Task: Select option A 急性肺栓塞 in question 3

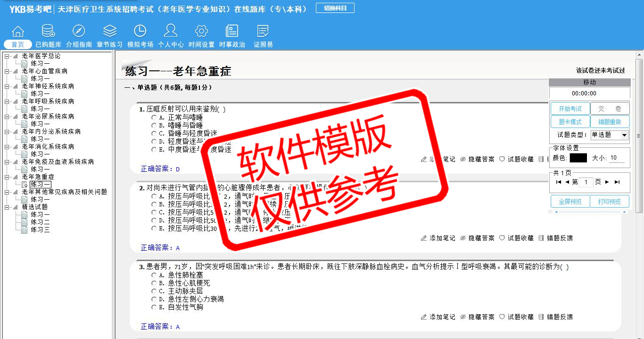Action: 154,275
